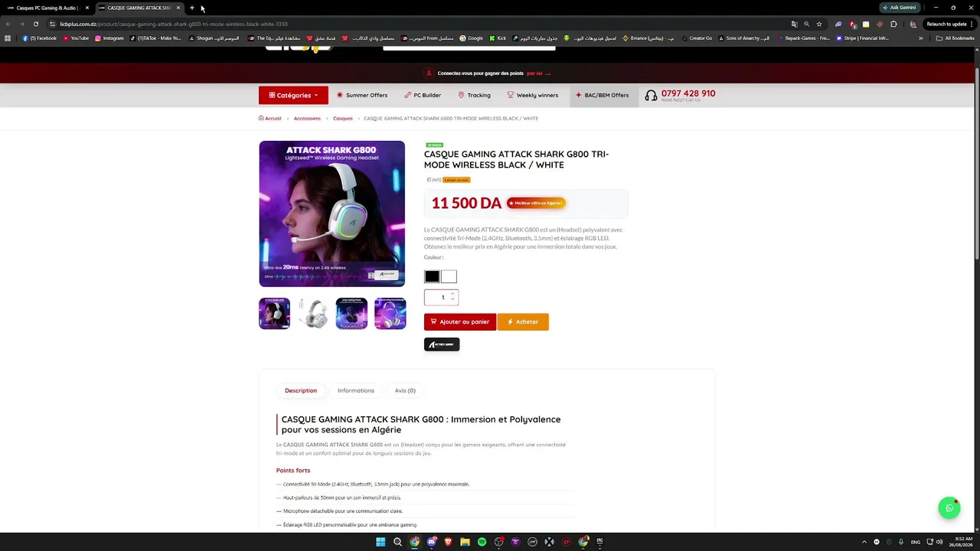Close the CASQUE GAMING ATTACK browser tab
This screenshot has width=980, height=551.
[178, 8]
